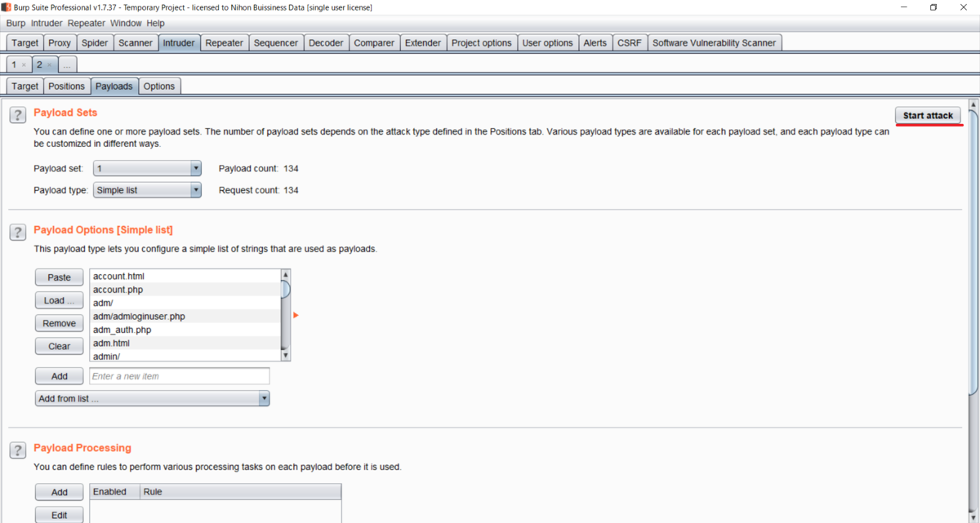
Task: Switch to the Comparer tab
Action: coord(374,42)
